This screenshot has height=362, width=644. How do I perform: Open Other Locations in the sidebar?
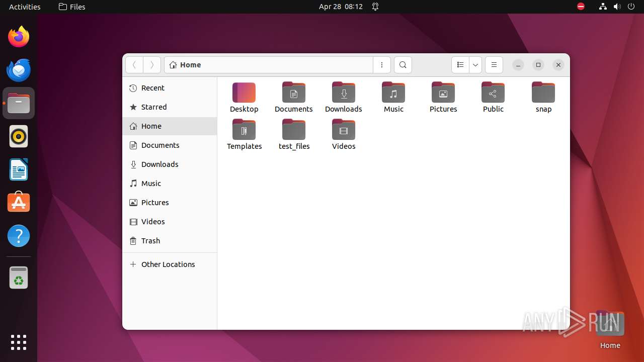170,264
